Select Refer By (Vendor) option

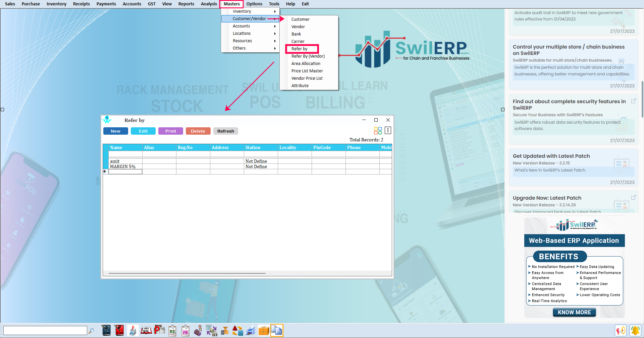click(x=308, y=56)
